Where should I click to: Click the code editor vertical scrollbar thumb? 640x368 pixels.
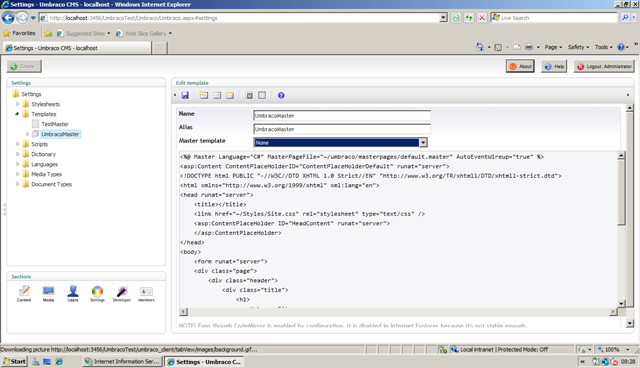tap(621, 192)
